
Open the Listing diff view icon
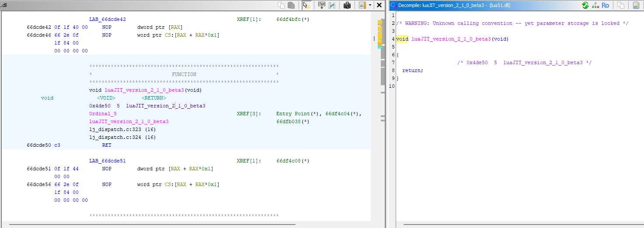332,5
